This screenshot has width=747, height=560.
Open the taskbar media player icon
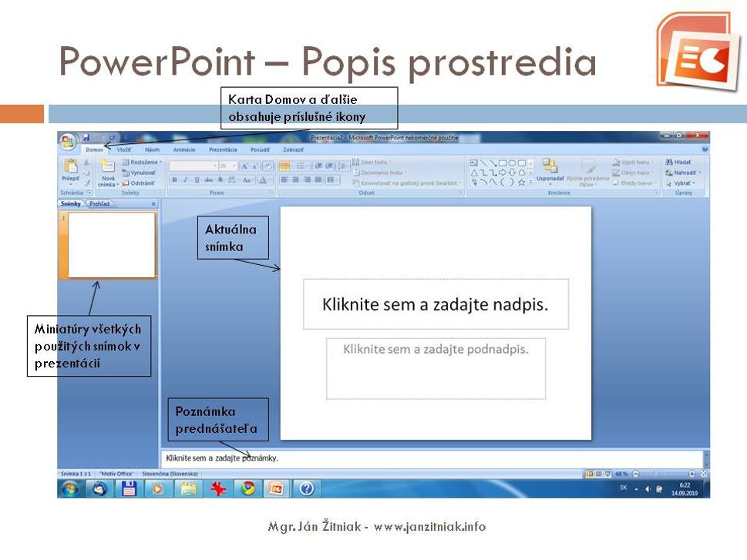(158, 488)
